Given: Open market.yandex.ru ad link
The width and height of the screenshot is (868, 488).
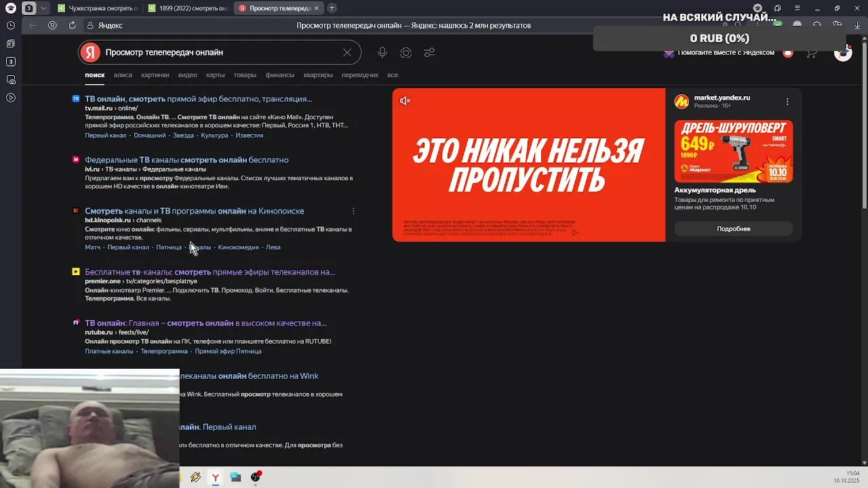Looking at the screenshot, I should 722,98.
